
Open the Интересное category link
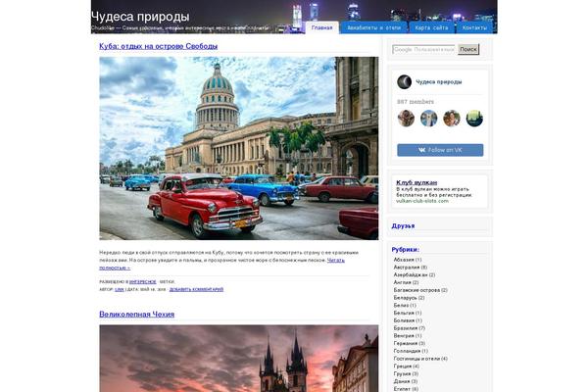(x=142, y=281)
